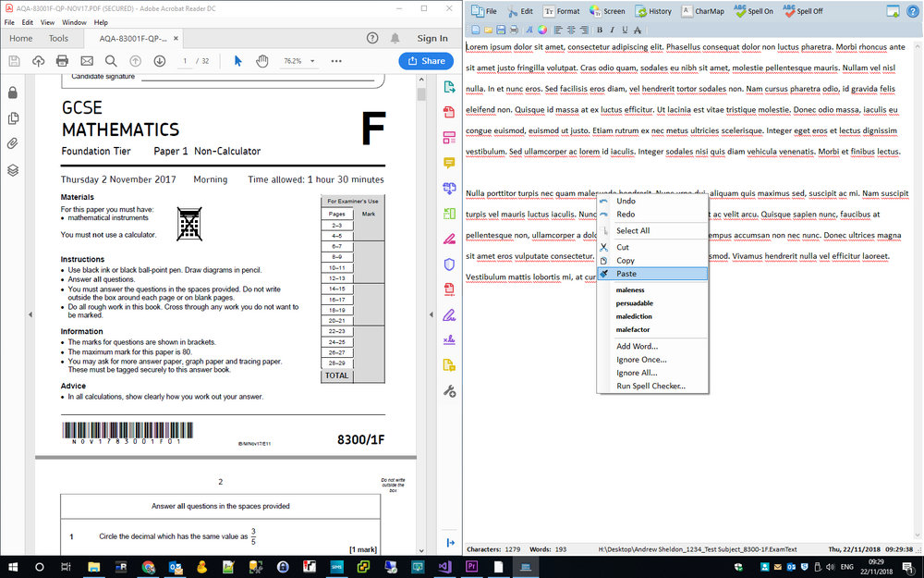
Task: Expand the tools pane arrow at bottom
Action: pos(450,542)
